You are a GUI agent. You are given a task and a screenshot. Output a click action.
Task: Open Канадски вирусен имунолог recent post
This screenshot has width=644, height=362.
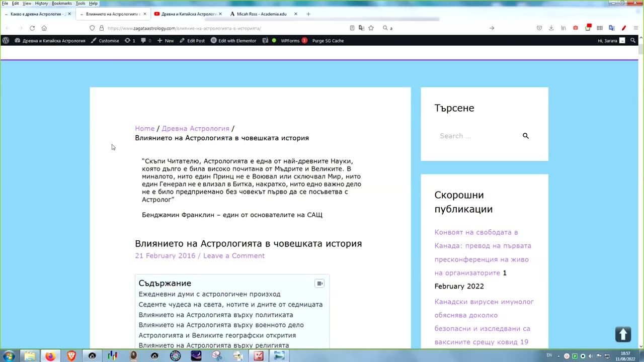click(x=484, y=322)
